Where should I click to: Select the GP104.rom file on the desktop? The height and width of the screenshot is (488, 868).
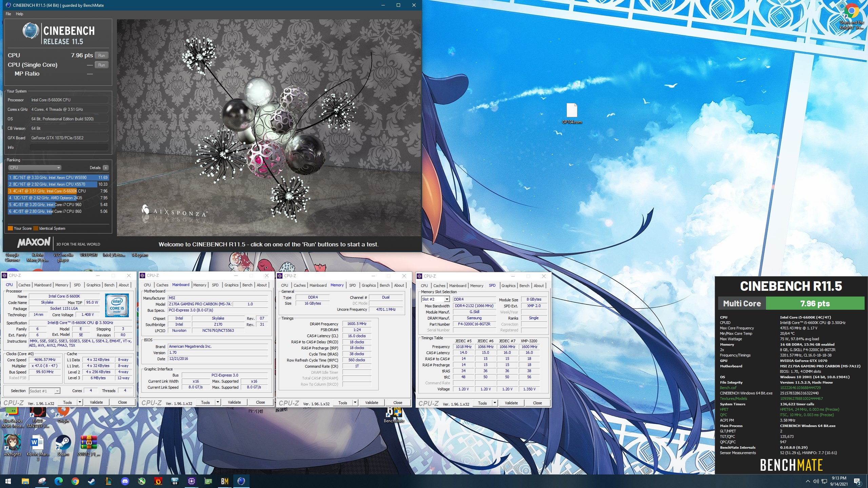[x=572, y=114]
